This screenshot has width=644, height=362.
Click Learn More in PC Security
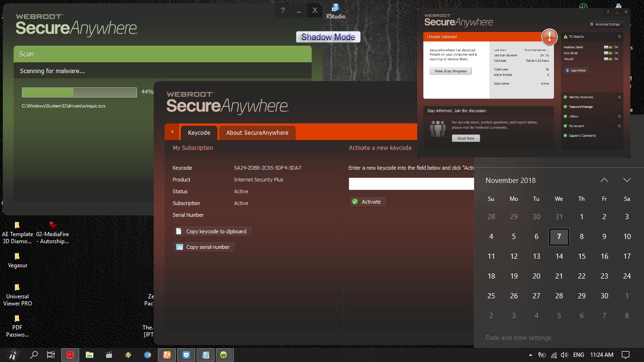[576, 70]
